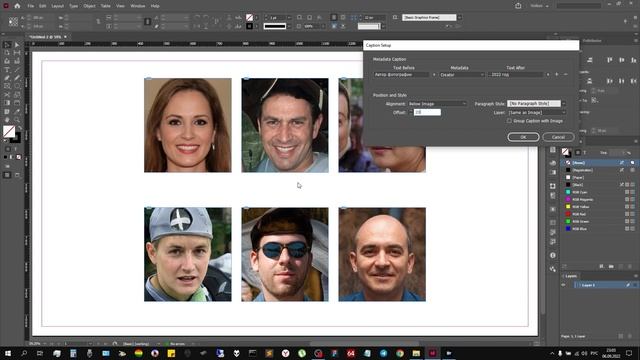Open the Help menu
The image size is (640, 360).
coord(155,6)
